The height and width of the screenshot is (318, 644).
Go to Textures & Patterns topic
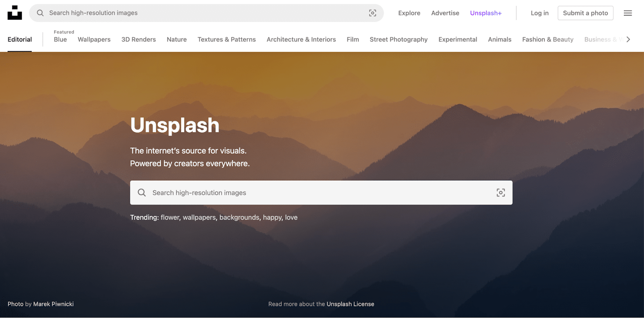[227, 39]
